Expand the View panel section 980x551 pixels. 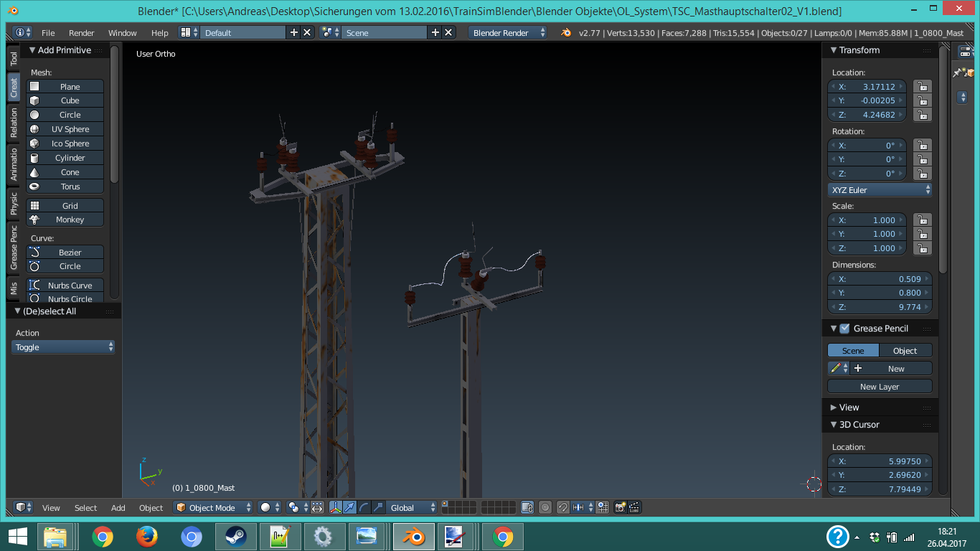click(849, 408)
